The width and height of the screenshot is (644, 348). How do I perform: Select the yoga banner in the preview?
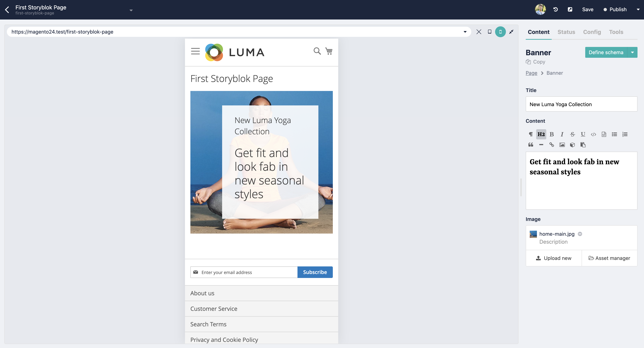click(x=261, y=162)
